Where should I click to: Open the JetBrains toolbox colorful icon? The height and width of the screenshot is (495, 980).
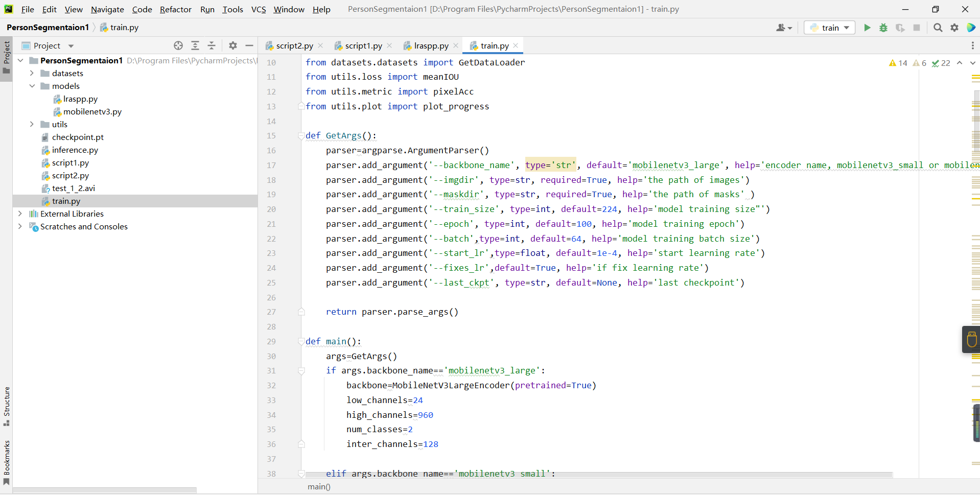coord(971,28)
